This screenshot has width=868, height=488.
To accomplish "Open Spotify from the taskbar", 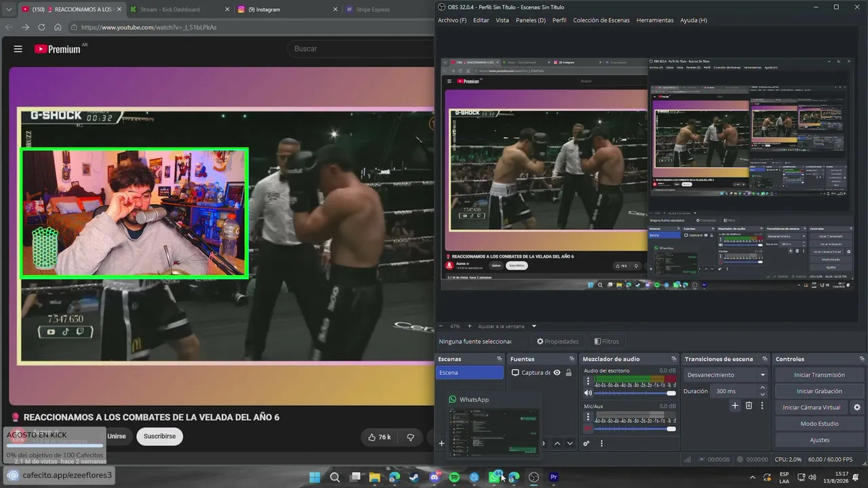I will coord(454,477).
